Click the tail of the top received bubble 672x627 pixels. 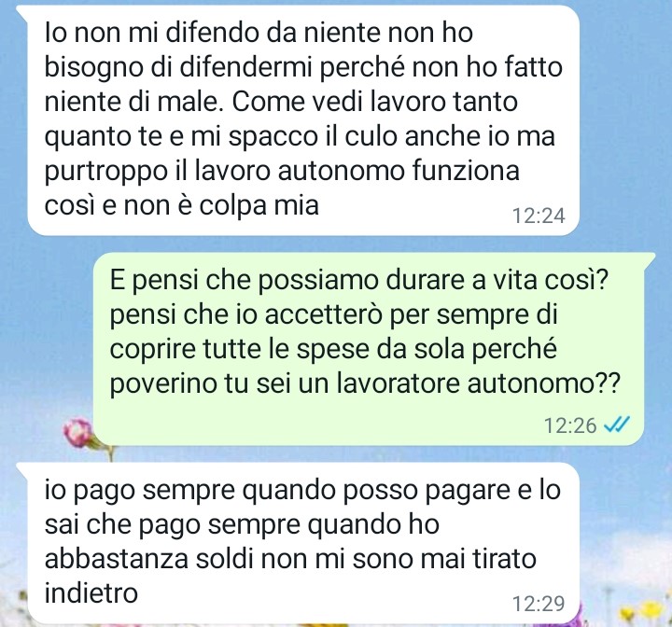click(22, 13)
